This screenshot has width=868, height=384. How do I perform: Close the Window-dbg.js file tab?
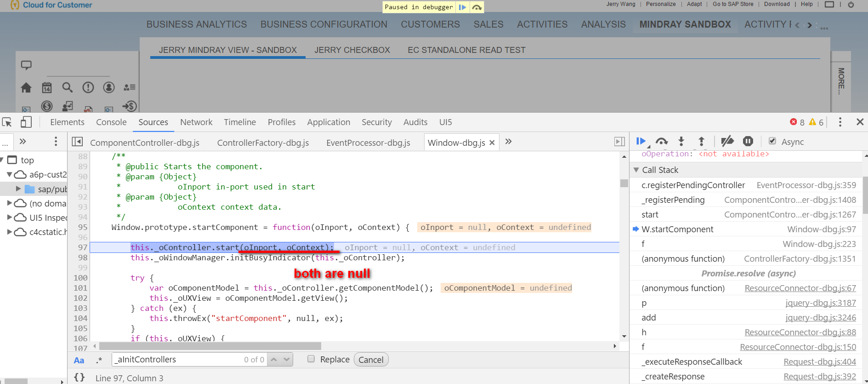(492, 143)
